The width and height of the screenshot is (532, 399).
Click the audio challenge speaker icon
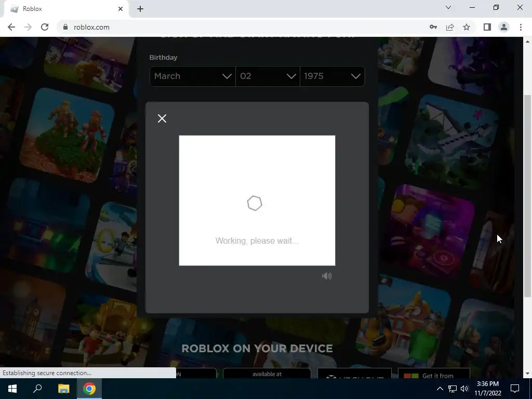click(x=327, y=276)
